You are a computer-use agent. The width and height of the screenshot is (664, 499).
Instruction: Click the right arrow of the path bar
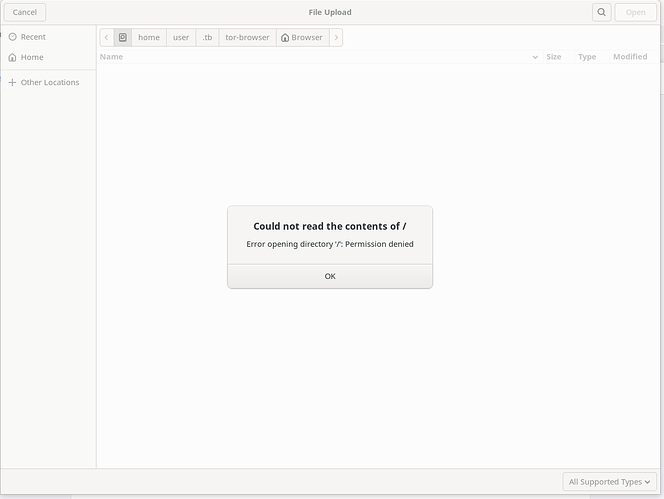(336, 37)
